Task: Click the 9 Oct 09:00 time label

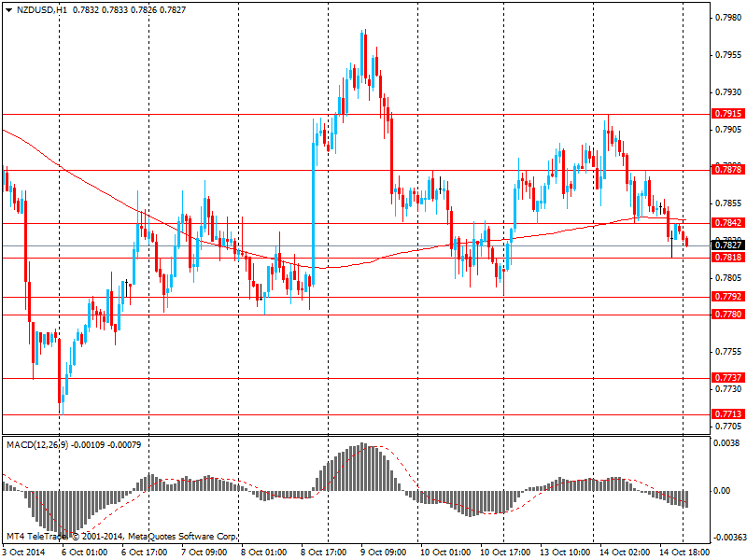Action: click(384, 552)
